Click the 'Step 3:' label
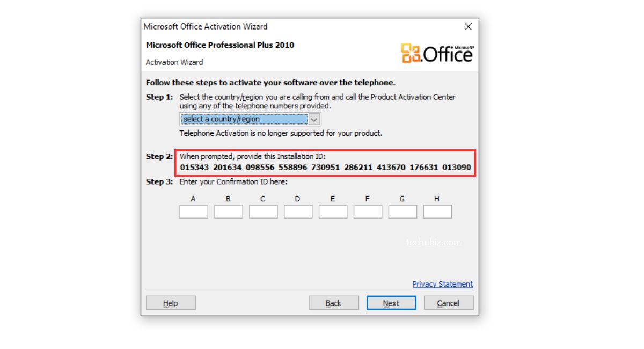Screen dimensions: 644x349 coord(159,182)
